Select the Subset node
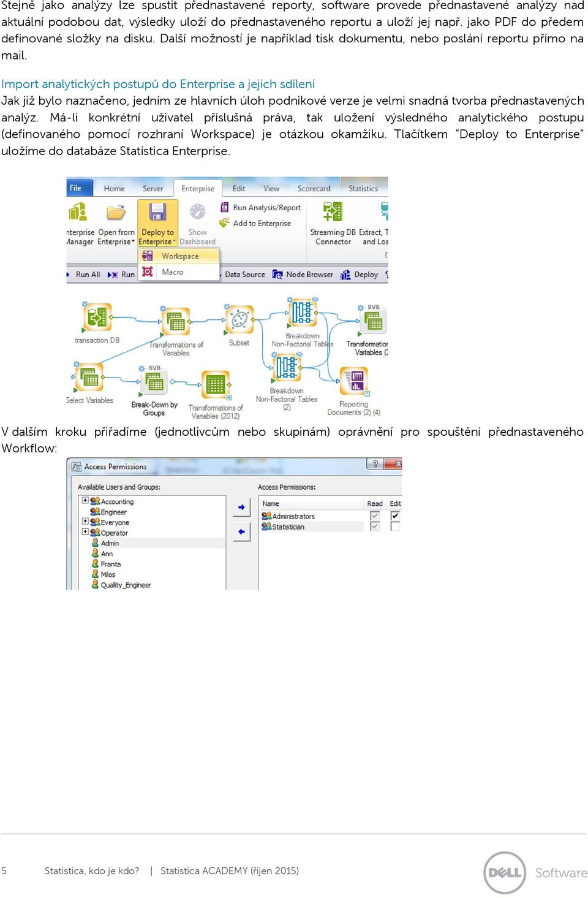 pyautogui.click(x=239, y=319)
